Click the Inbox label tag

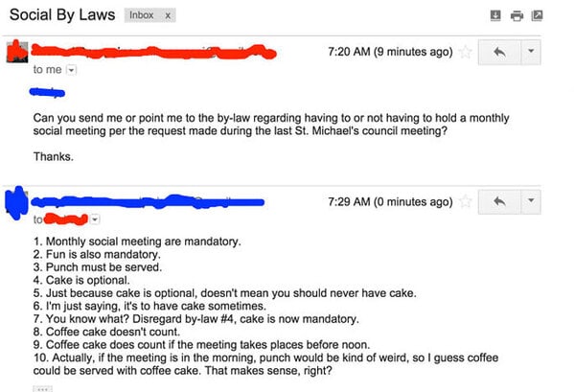pyautogui.click(x=141, y=15)
